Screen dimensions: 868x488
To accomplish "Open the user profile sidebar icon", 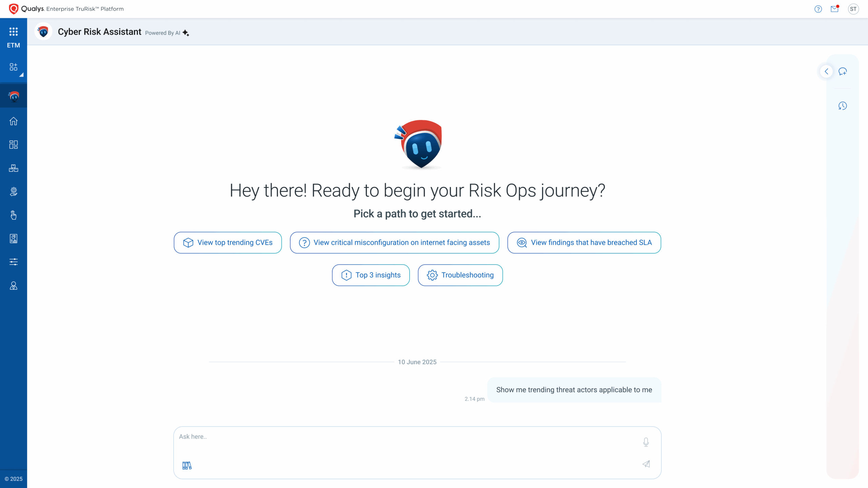I will coord(14,286).
